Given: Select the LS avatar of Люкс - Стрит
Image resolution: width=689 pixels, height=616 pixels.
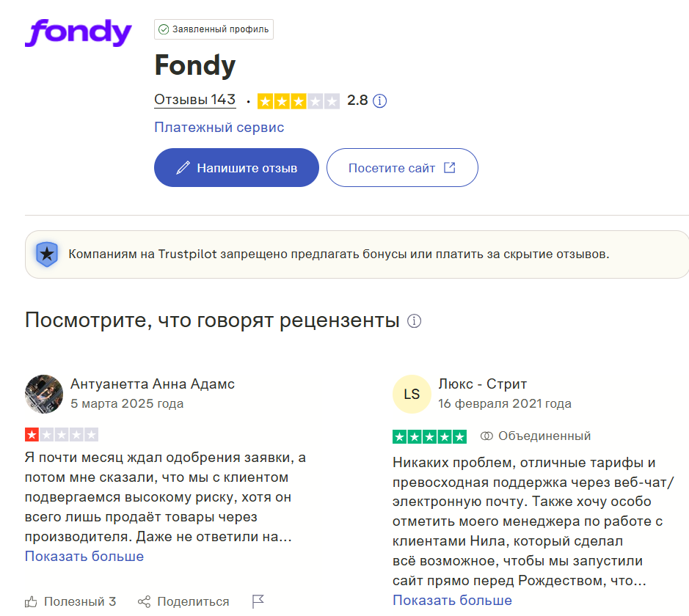Looking at the screenshot, I should click(x=412, y=394).
